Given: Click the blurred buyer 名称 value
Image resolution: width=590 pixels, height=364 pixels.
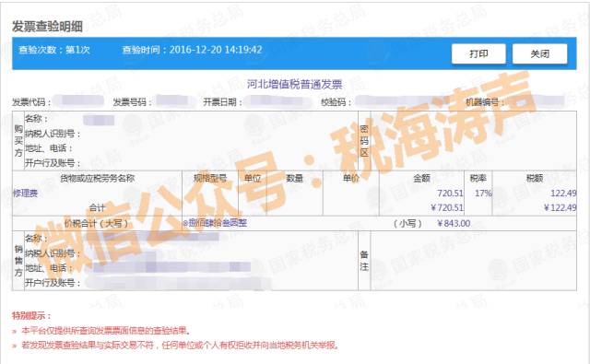Looking at the screenshot, I should click(99, 120).
